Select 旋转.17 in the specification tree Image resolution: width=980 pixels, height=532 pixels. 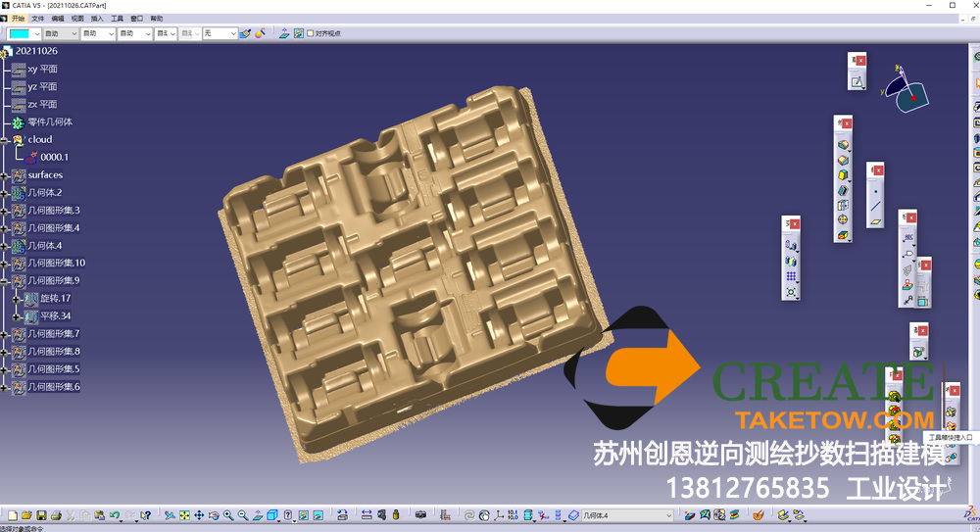pos(55,299)
